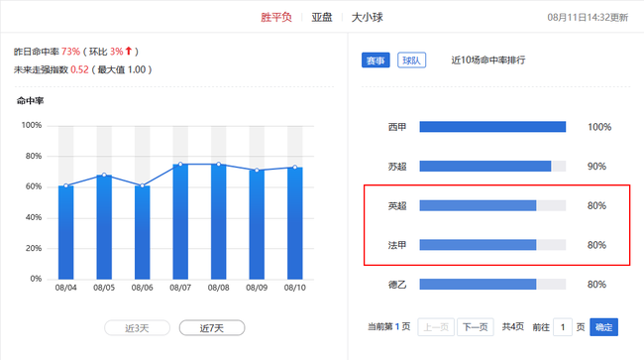Click the 近10场命中率排行 heading

[488, 60]
